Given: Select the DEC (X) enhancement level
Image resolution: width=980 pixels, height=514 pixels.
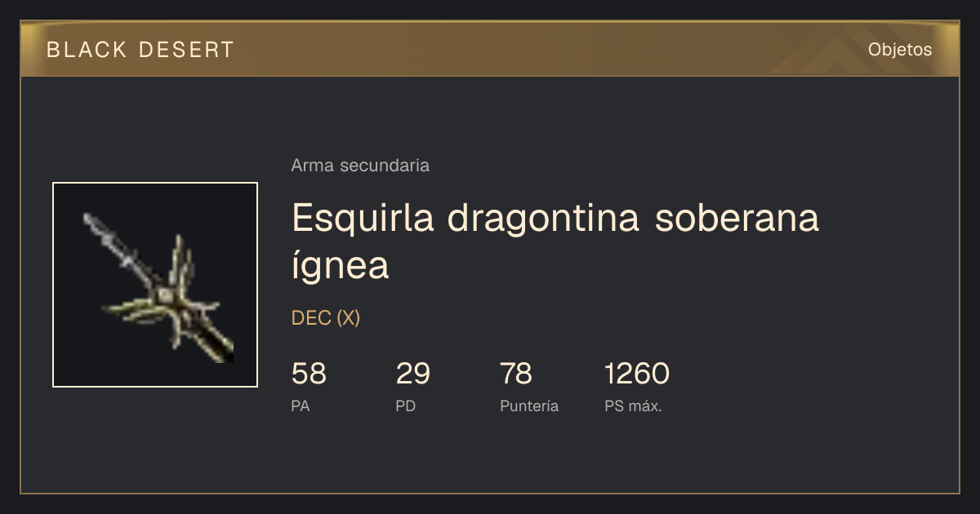Looking at the screenshot, I should [x=326, y=318].
